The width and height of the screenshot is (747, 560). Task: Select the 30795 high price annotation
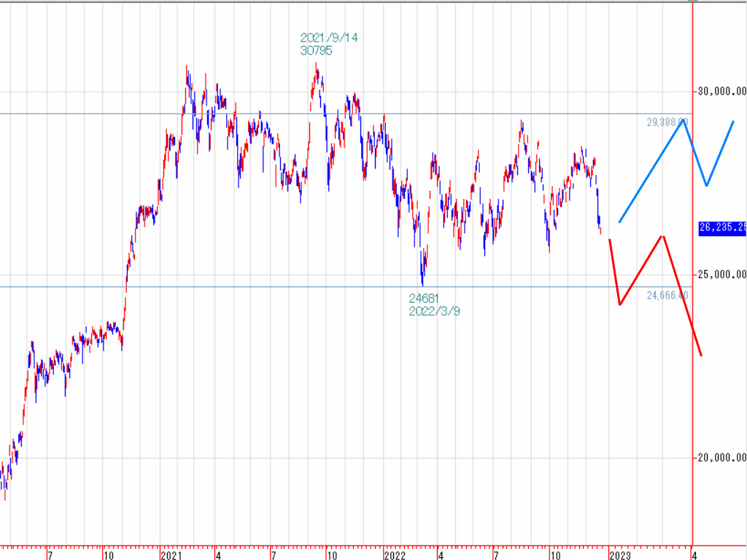point(317,50)
